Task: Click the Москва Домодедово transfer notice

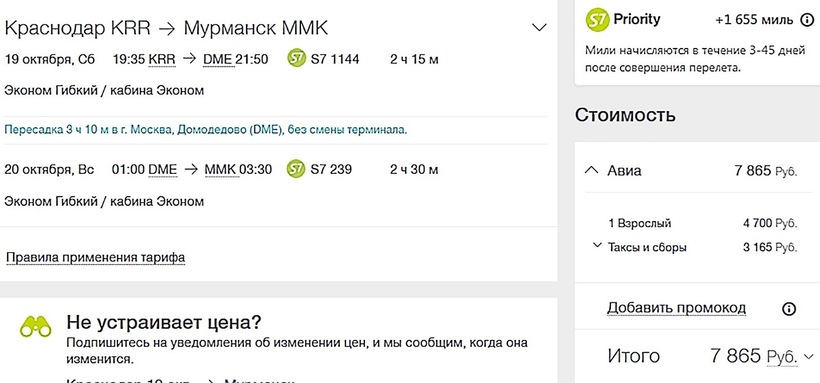Action: tap(206, 130)
